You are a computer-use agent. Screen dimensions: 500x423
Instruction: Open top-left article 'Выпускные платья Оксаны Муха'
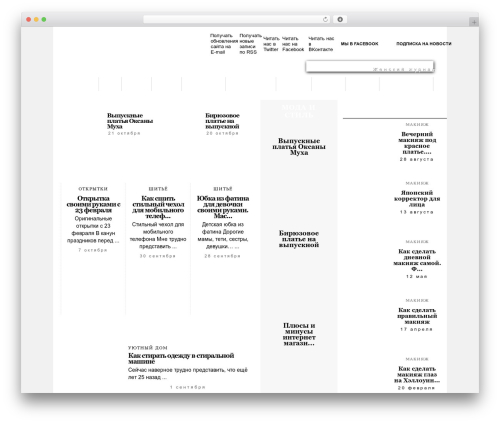coord(130,121)
